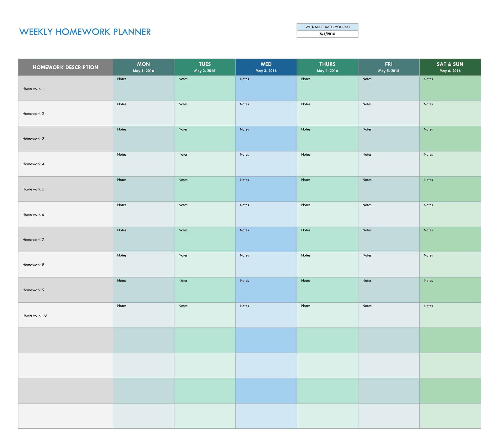
Task: Click Sat & Sun Notes cell for Homework 8
Action: [x=450, y=265]
